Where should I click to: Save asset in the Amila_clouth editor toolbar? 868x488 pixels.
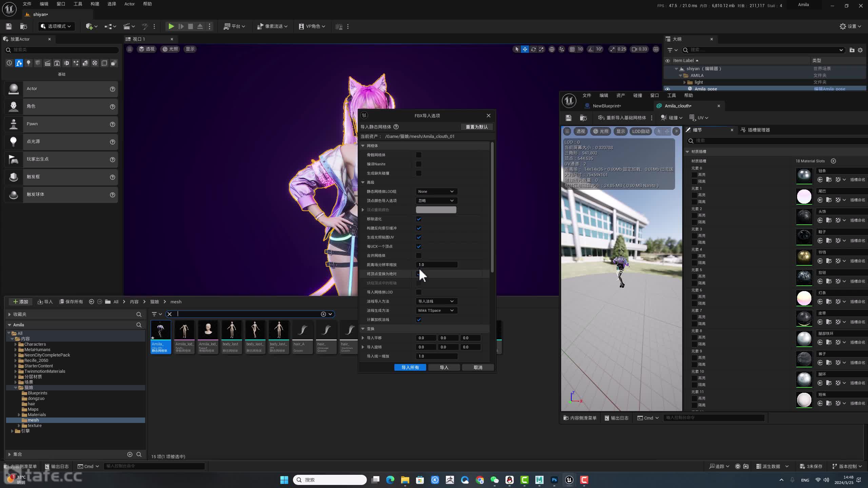pyautogui.click(x=569, y=118)
